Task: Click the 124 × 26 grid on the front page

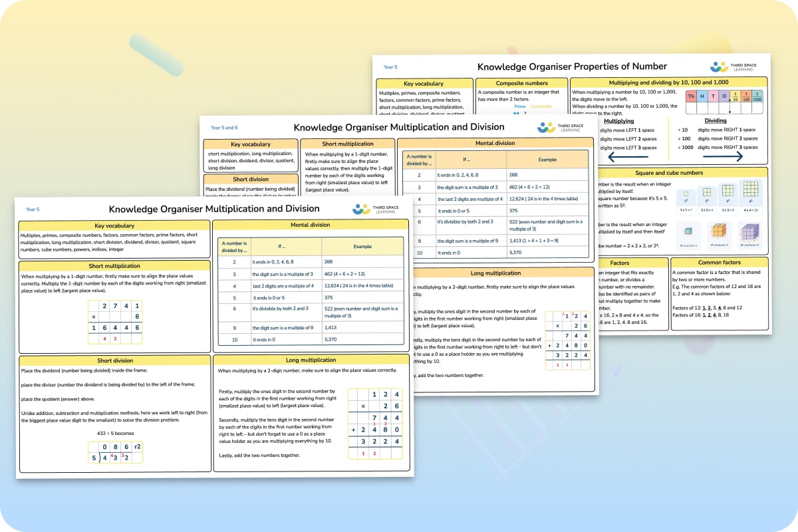Action: click(375, 424)
